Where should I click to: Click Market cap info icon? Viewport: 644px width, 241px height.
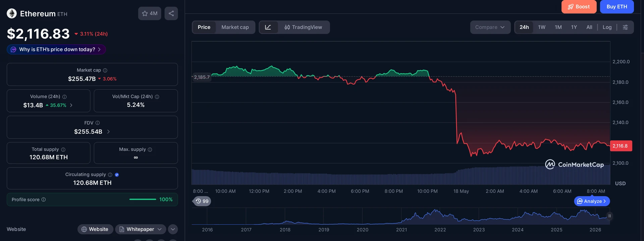[x=105, y=70]
